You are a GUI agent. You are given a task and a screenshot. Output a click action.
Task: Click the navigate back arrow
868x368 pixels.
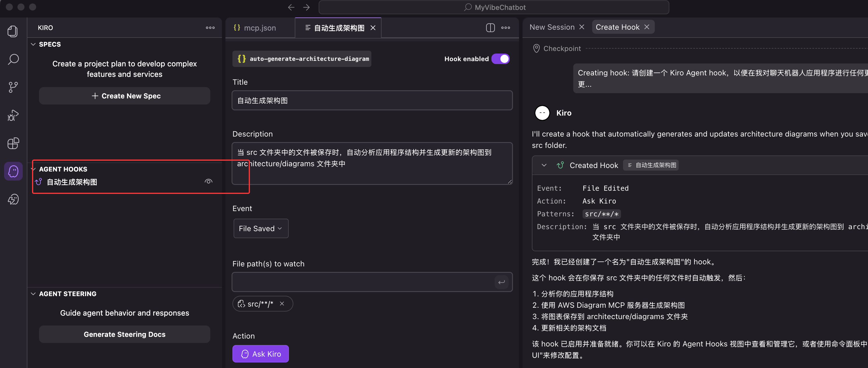pos(291,7)
